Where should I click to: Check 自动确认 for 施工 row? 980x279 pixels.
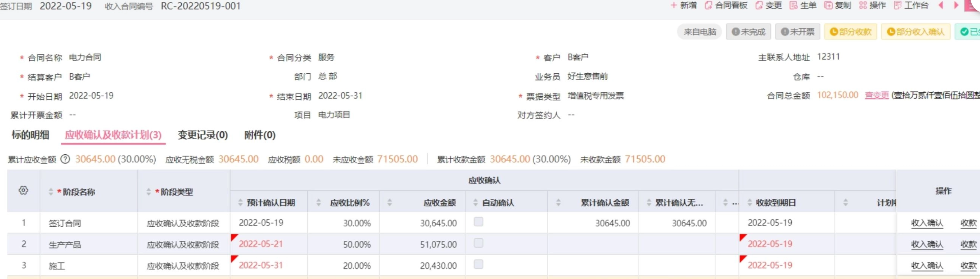(478, 265)
